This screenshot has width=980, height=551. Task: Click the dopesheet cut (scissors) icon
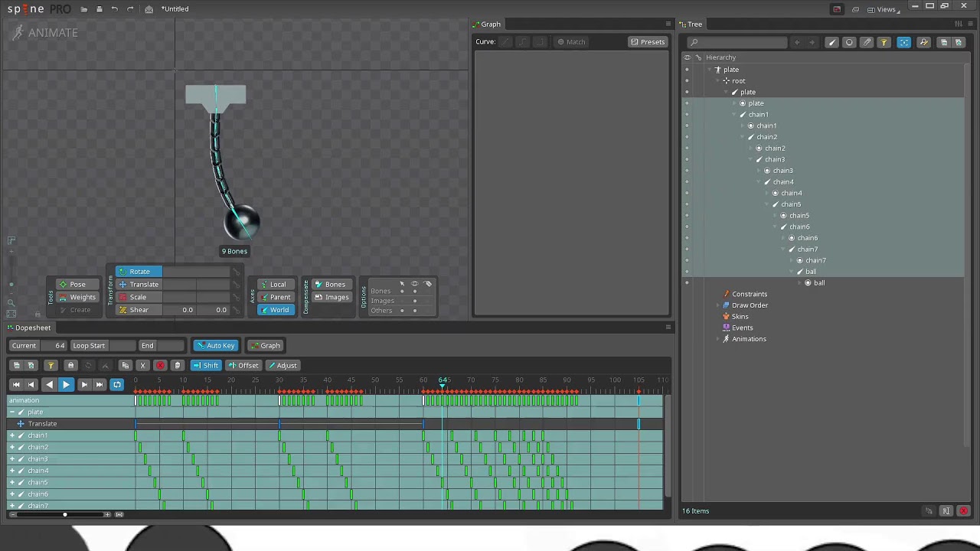(142, 366)
